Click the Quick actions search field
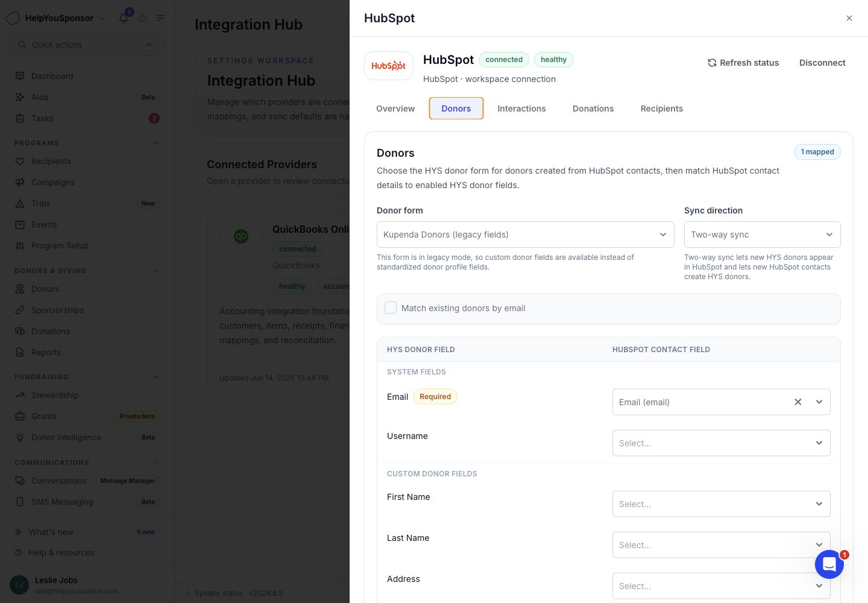This screenshot has height=603, width=868. pos(87,45)
